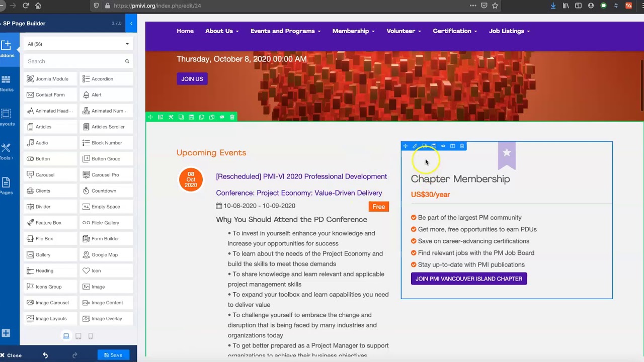The width and height of the screenshot is (644, 362).
Task: Switch to mobile phone preview mode
Action: pyautogui.click(x=91, y=336)
